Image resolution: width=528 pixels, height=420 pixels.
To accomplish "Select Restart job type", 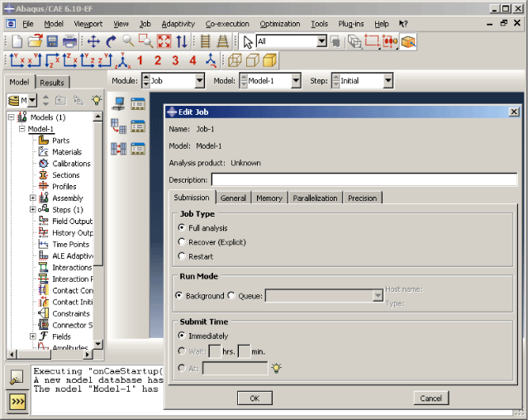I will 182,256.
